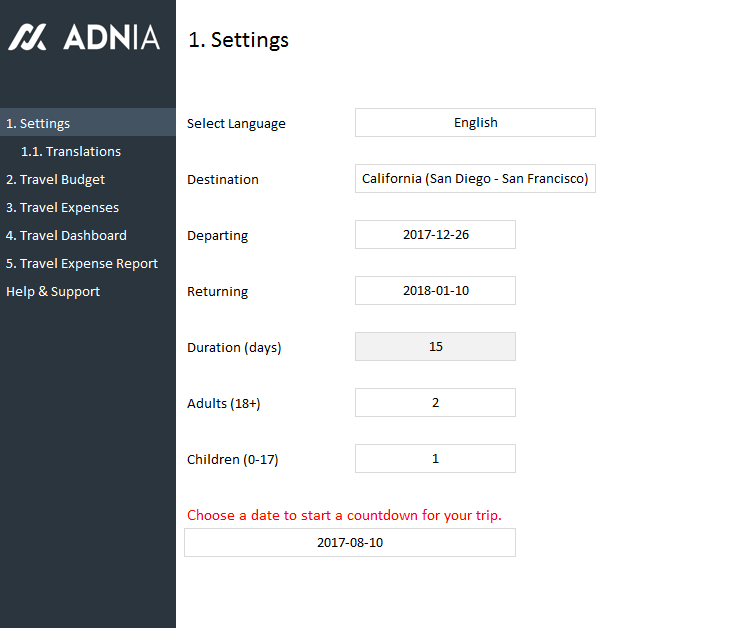Click the Departing date field 2017-12-26
Image resolution: width=735 pixels, height=628 pixels.
435,235
